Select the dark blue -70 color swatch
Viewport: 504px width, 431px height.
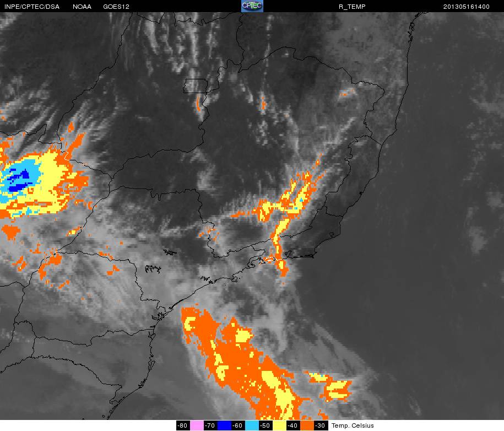point(224,425)
